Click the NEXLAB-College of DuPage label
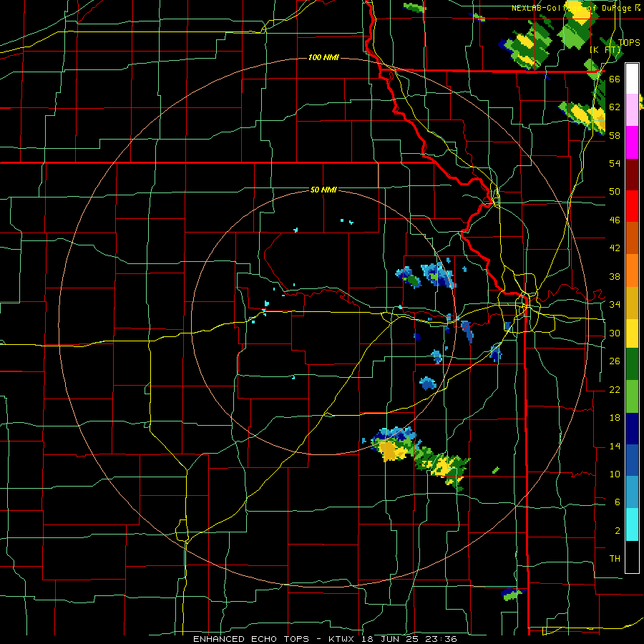 tap(575, 8)
